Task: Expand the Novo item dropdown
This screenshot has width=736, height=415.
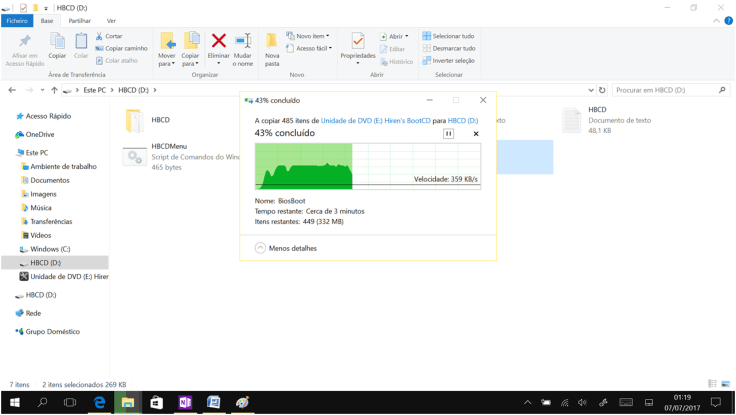Action: click(308, 36)
